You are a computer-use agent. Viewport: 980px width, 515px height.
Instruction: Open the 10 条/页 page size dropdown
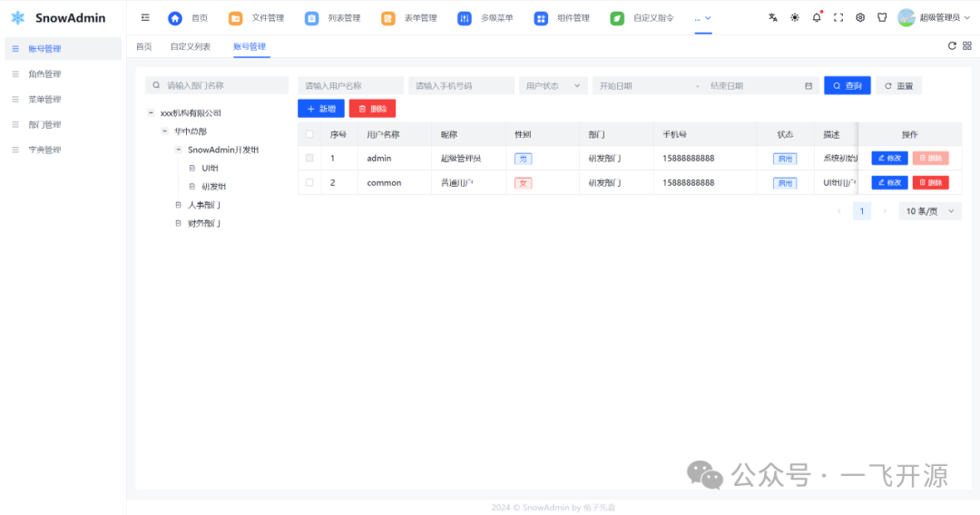tap(930, 211)
